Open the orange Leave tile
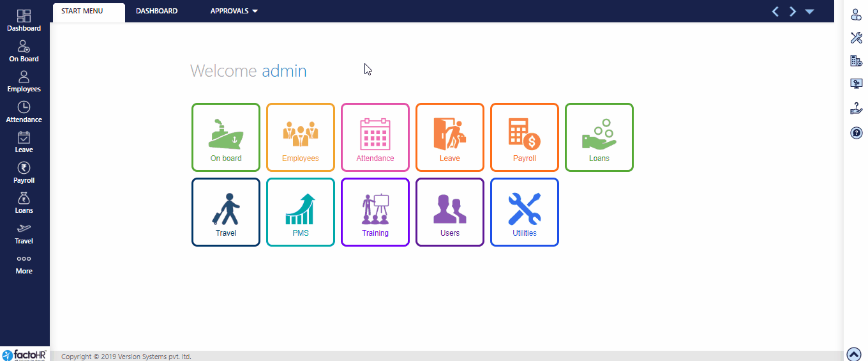 pyautogui.click(x=450, y=137)
